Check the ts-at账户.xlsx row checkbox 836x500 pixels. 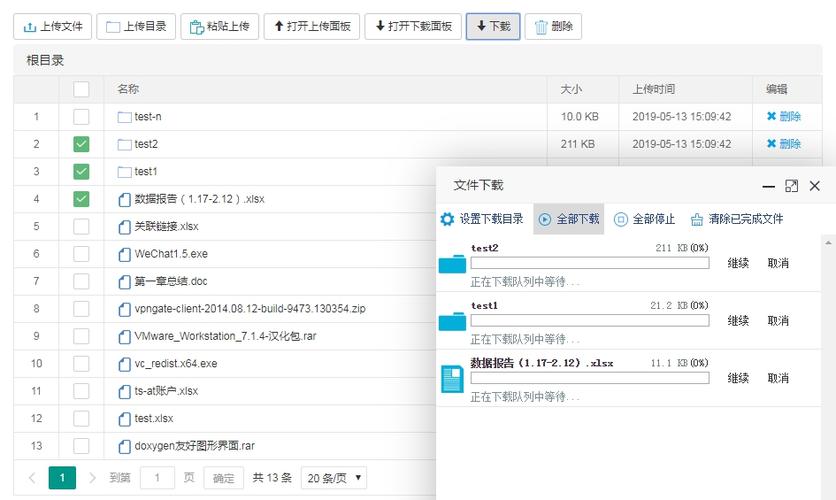81,391
